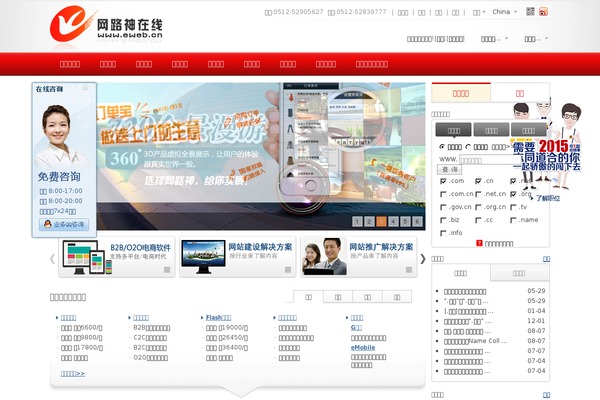Viewport: 600px width, 400px height.
Task: Open the B2B/O2O电商软件 card title
Action: (140, 248)
